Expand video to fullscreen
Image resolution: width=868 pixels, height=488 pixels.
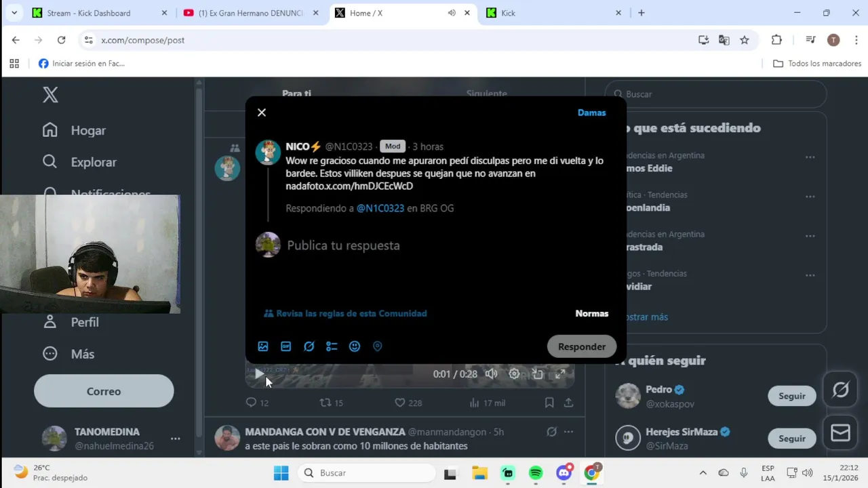[x=560, y=373]
